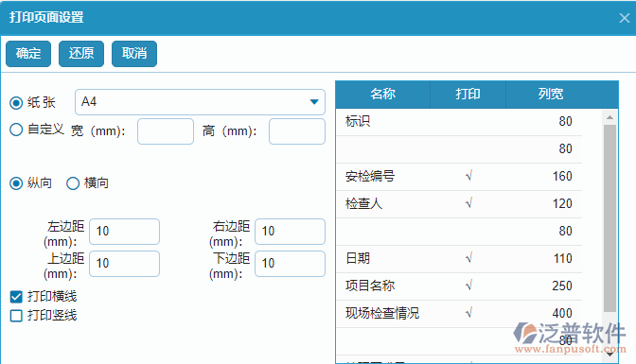Click the 400 width of 现场检查情况
The image size is (636, 364).
(562, 313)
